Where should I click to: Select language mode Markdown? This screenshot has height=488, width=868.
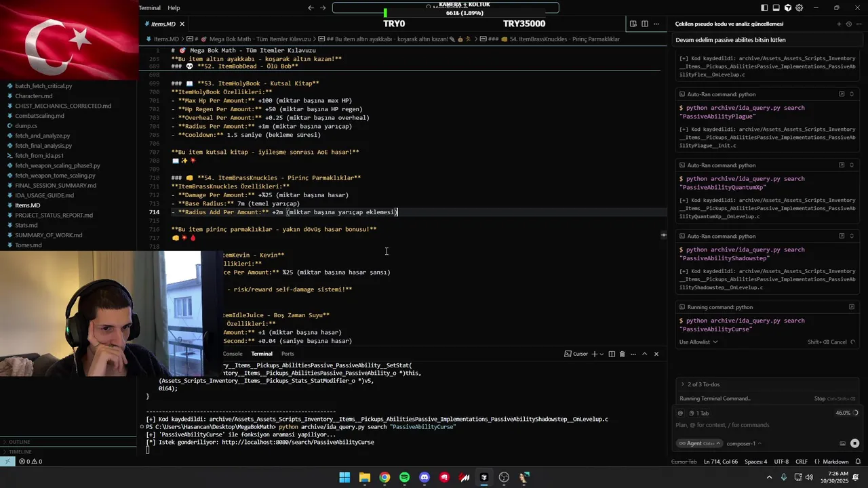click(835, 462)
